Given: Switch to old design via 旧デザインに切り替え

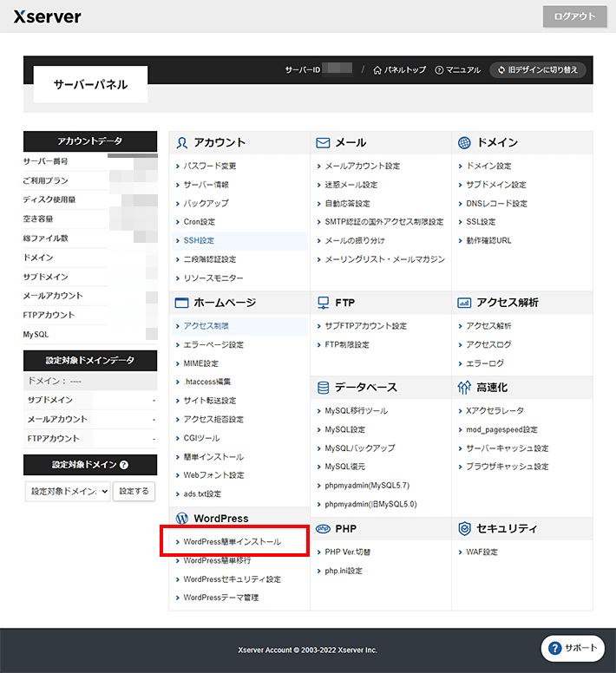Looking at the screenshot, I should click(x=538, y=69).
